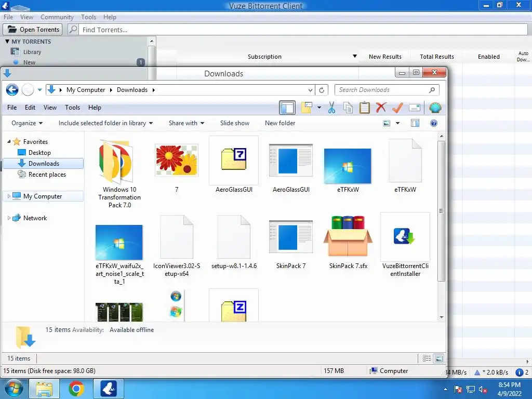This screenshot has width=532, height=399.
Task: Click Enabled column header in Vuze
Action: pos(488,57)
